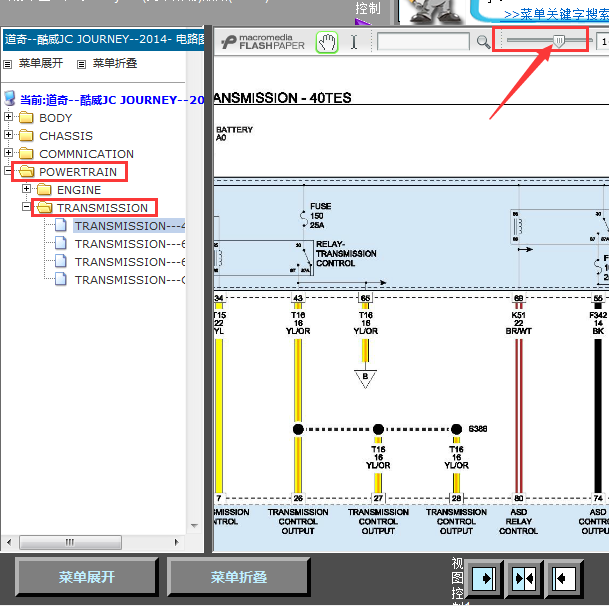Click the ENGINE folder icon
The image size is (609, 607).
pos(44,189)
